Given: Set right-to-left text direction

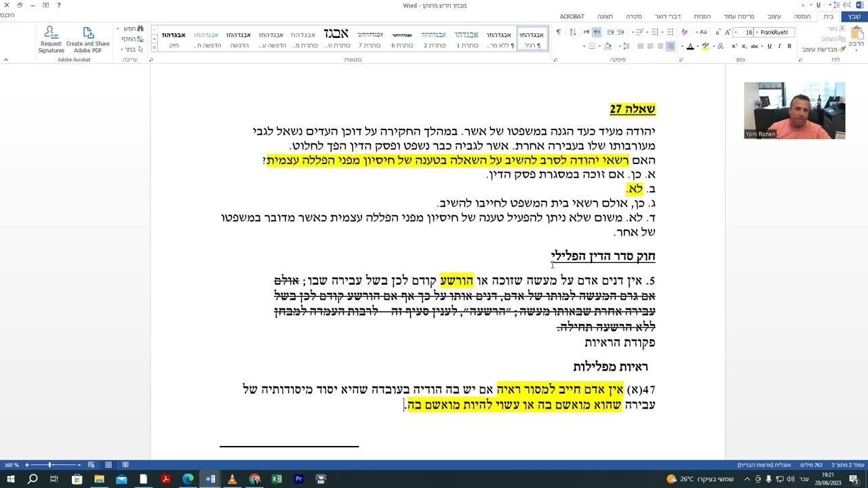Looking at the screenshot, I should click(597, 32).
